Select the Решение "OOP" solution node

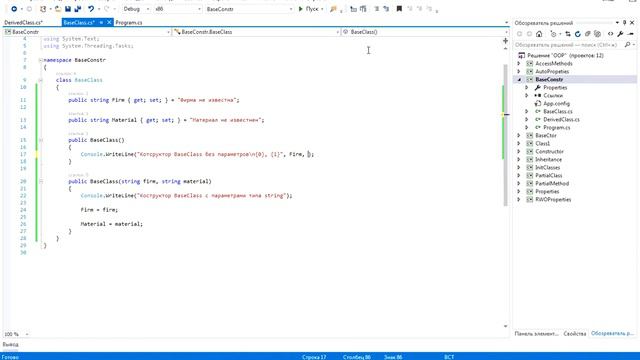[x=565, y=55]
